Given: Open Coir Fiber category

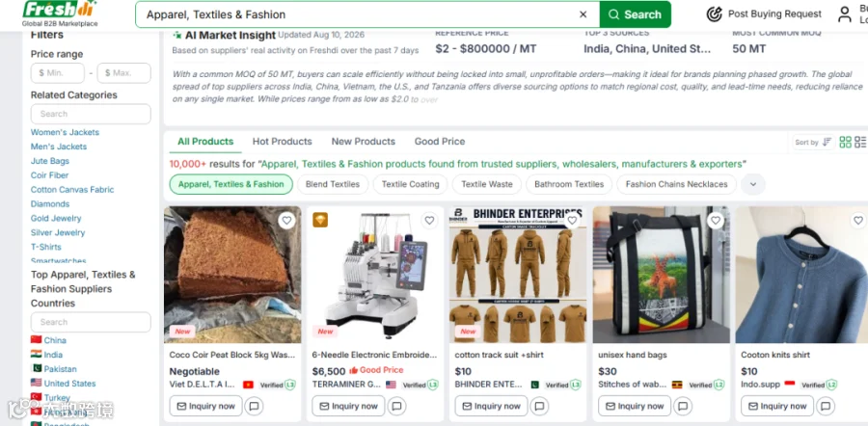Looking at the screenshot, I should (x=49, y=175).
